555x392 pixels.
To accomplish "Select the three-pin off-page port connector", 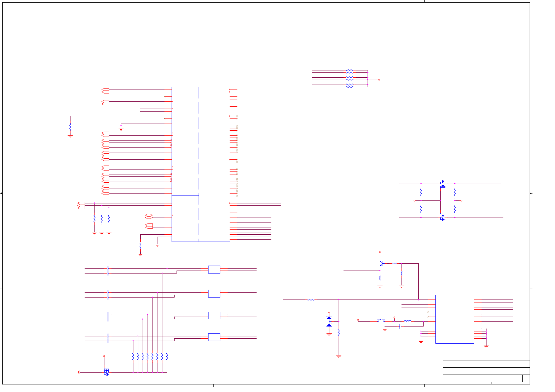I will (81, 205).
